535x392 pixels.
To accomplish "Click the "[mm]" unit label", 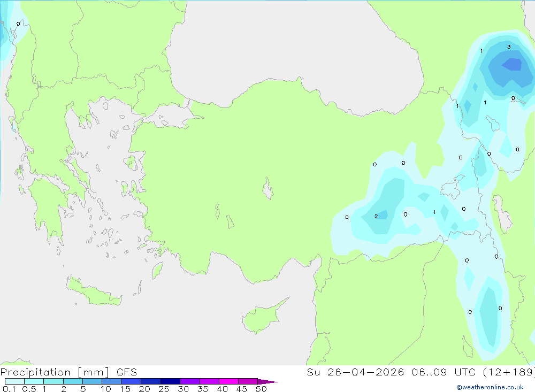I will (x=94, y=372).
